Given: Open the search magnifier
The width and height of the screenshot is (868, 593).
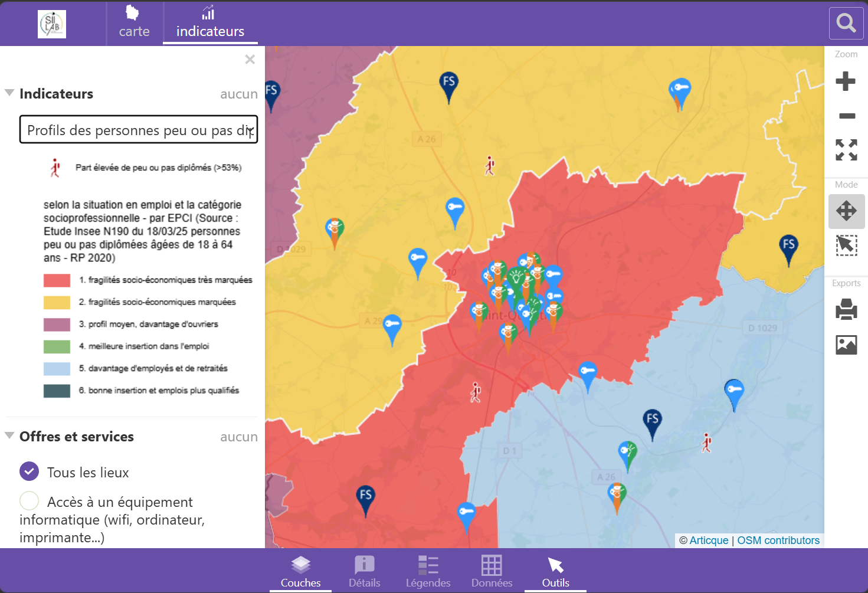Looking at the screenshot, I should (846, 23).
